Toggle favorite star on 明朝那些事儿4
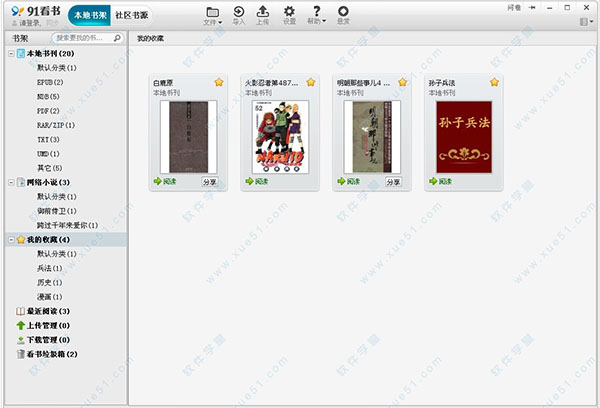This screenshot has width=600, height=408. 403,82
